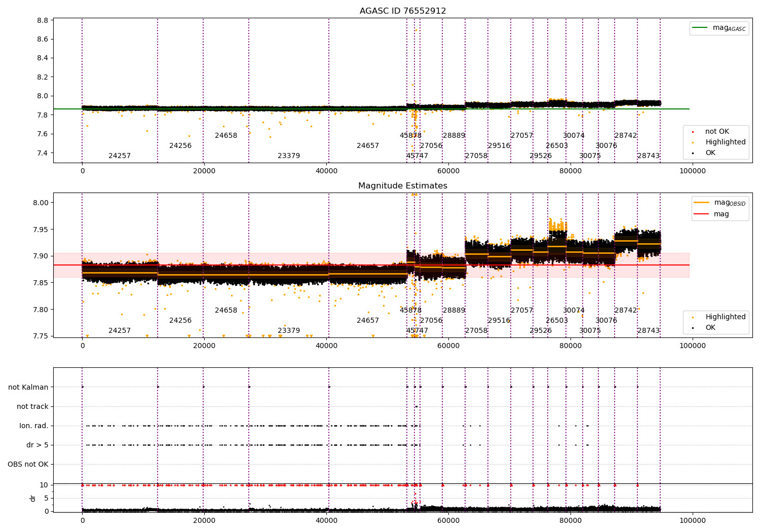This screenshot has height=532, width=760.
Task: Click the 'AGASC ID 76552912' plot title
Action: tap(403, 11)
